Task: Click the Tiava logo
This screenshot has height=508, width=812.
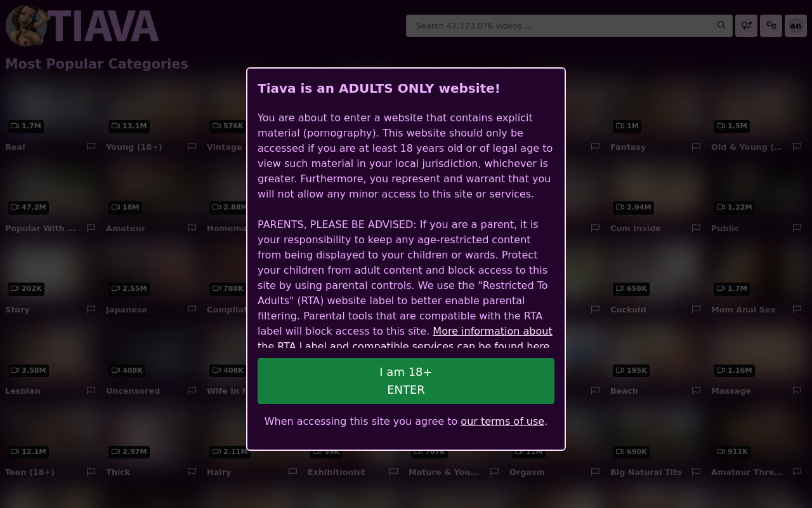Action: point(82,26)
